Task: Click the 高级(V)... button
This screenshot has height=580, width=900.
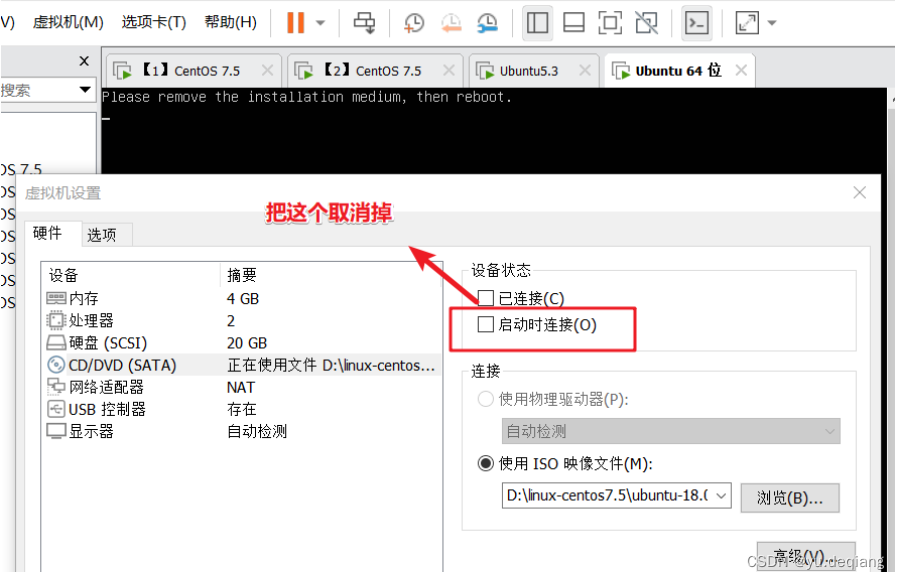Action: click(x=806, y=556)
